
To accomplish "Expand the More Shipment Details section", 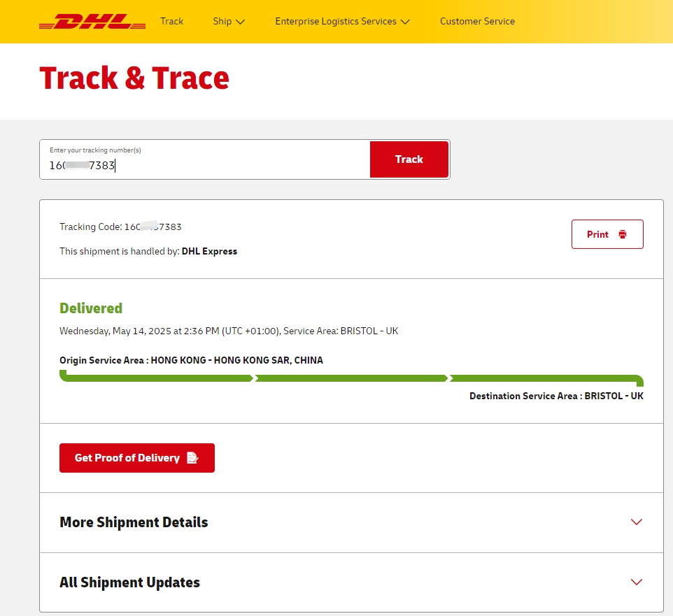I will pyautogui.click(x=351, y=522).
